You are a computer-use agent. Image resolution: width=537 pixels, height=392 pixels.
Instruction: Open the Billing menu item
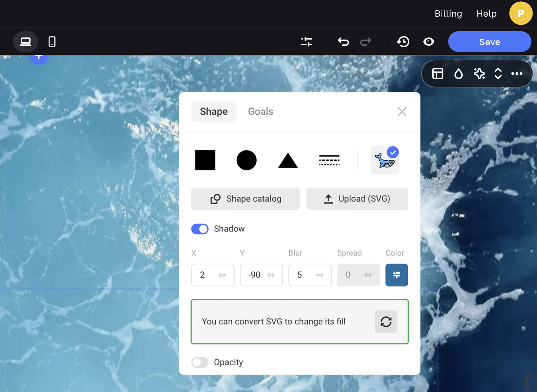448,14
